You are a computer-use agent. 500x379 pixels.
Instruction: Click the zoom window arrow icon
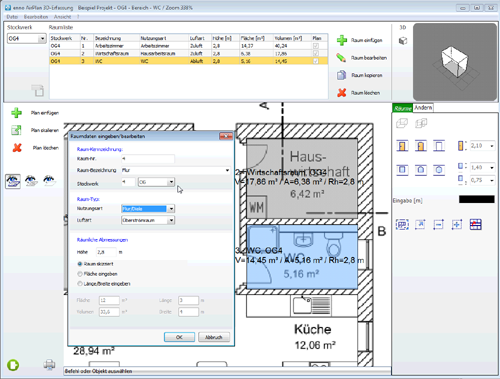[420, 224]
